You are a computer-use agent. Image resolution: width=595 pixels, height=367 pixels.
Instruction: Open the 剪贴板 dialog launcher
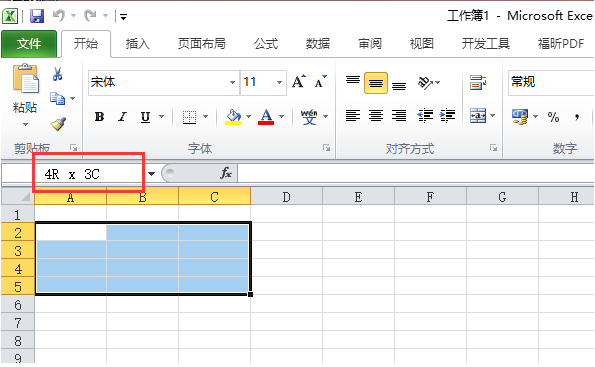(x=74, y=148)
